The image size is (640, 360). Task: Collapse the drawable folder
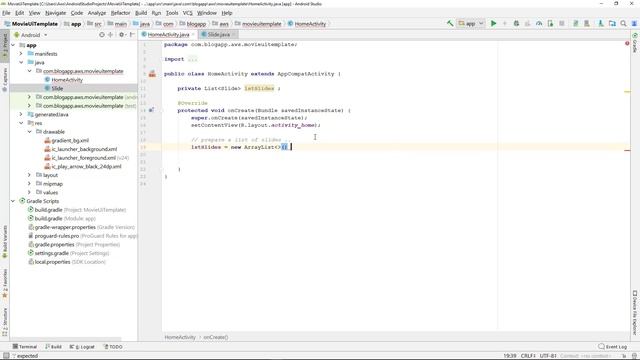[x=29, y=132]
